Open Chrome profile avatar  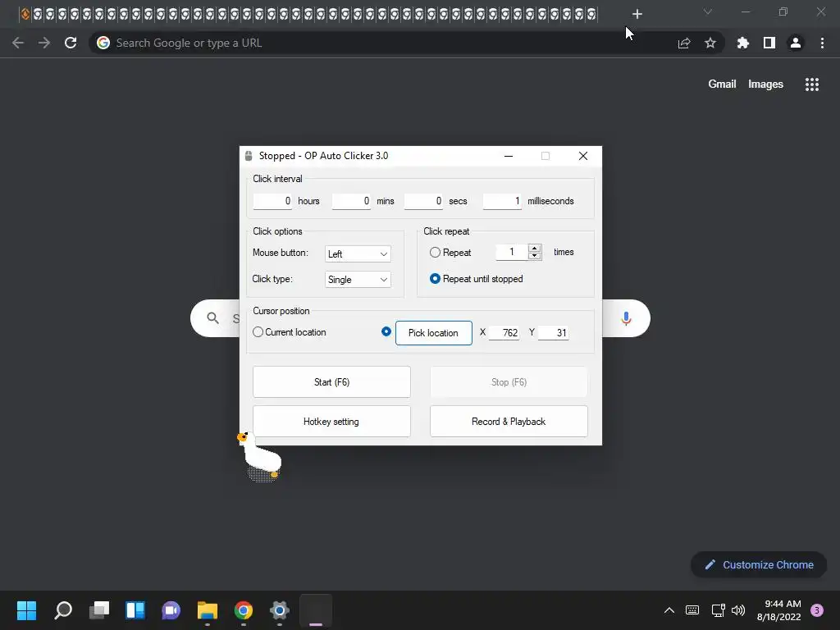796,43
